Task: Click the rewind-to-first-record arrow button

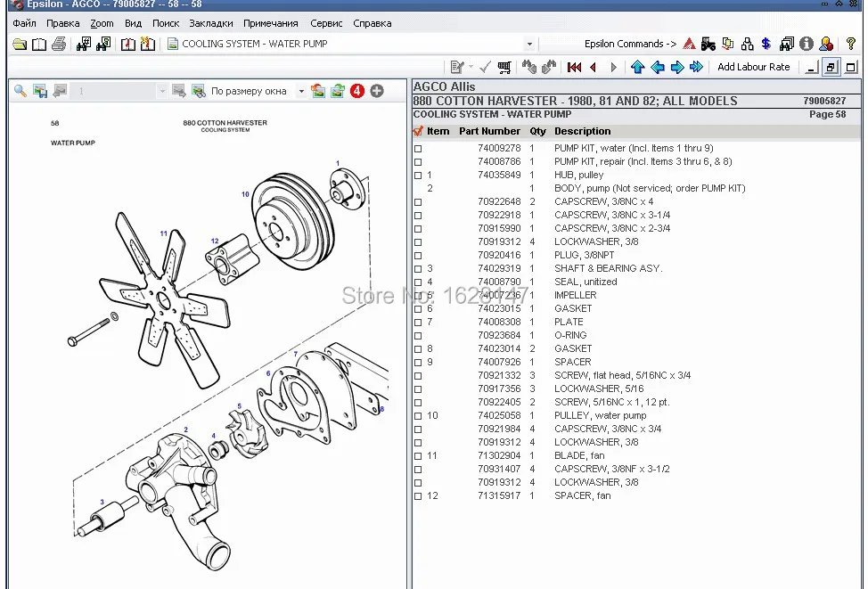Action: [x=573, y=67]
